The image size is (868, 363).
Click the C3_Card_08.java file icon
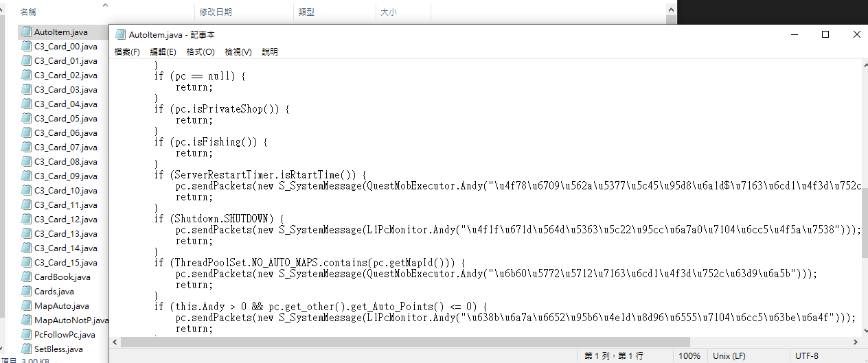click(26, 161)
